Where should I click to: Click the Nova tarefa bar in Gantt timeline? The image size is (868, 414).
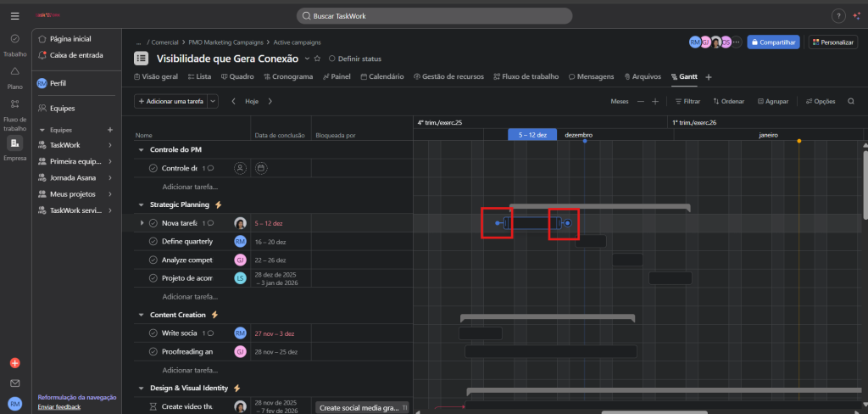pos(532,223)
